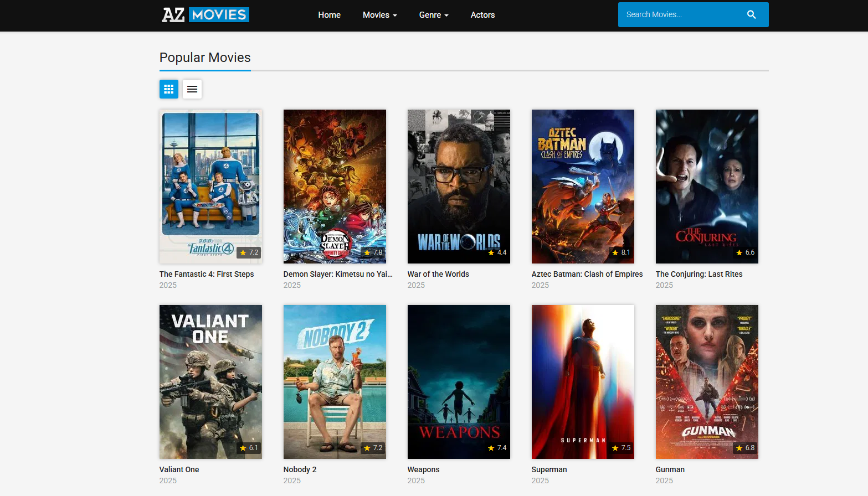The image size is (868, 496).
Task: Click the Nobody 2 star rating badge
Action: (373, 448)
